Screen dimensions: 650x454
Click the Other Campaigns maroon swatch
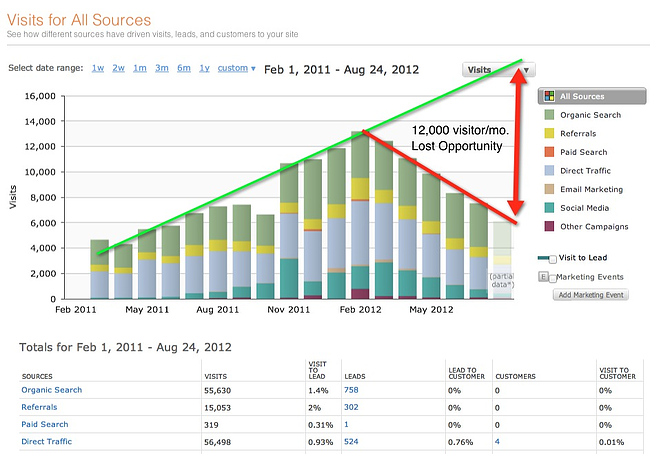pos(549,226)
